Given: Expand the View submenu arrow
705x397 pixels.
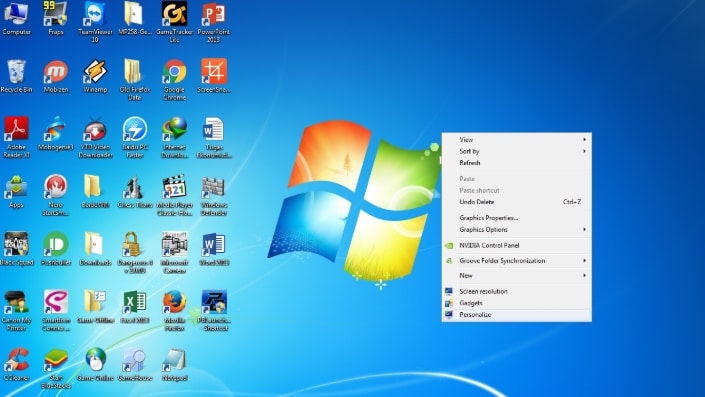Looking at the screenshot, I should (585, 139).
